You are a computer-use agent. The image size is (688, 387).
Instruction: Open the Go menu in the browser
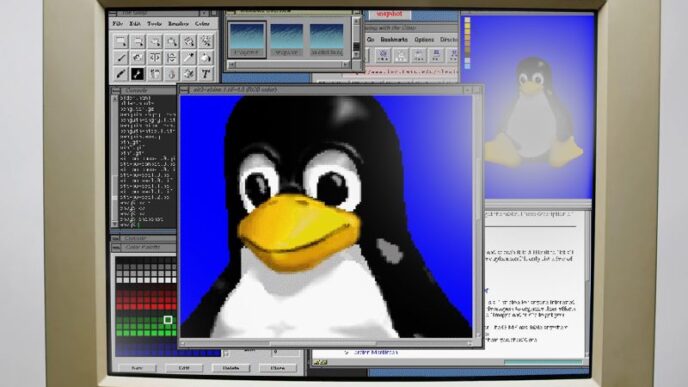[370, 39]
